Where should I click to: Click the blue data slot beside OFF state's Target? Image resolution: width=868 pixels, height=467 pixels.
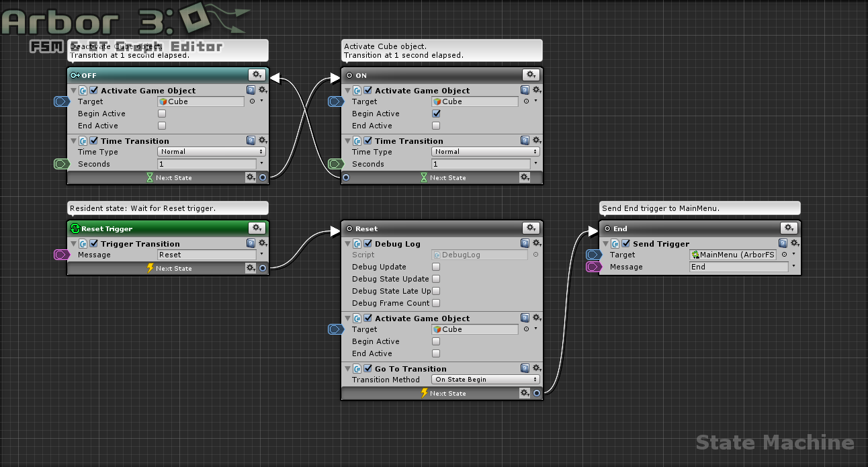click(61, 101)
